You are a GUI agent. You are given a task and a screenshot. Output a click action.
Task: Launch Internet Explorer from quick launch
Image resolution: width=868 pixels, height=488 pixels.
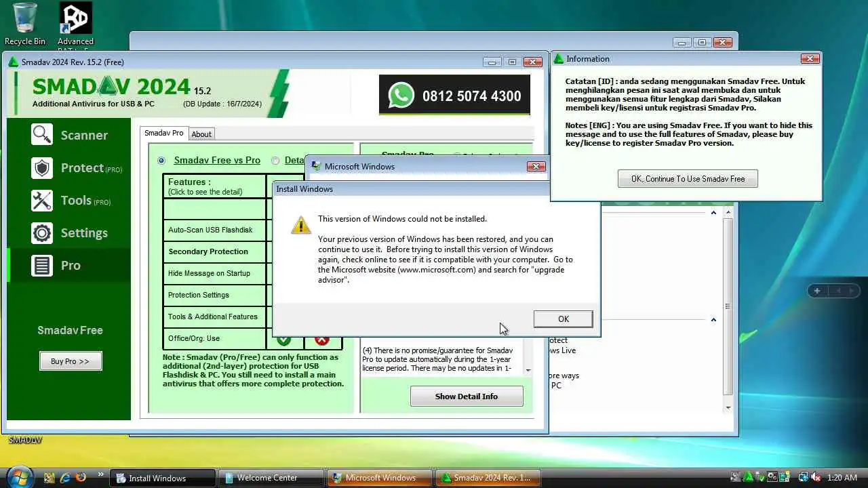click(65, 478)
